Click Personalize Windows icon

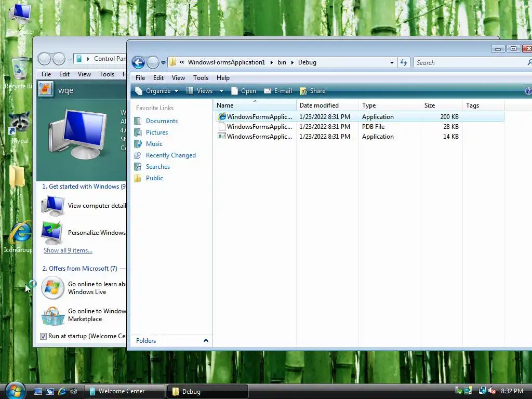51,233
